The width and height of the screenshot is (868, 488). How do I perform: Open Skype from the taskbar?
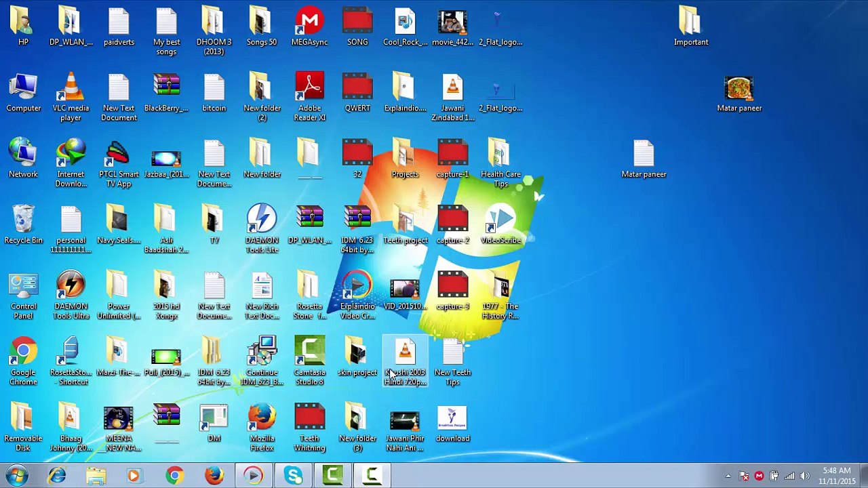(294, 476)
